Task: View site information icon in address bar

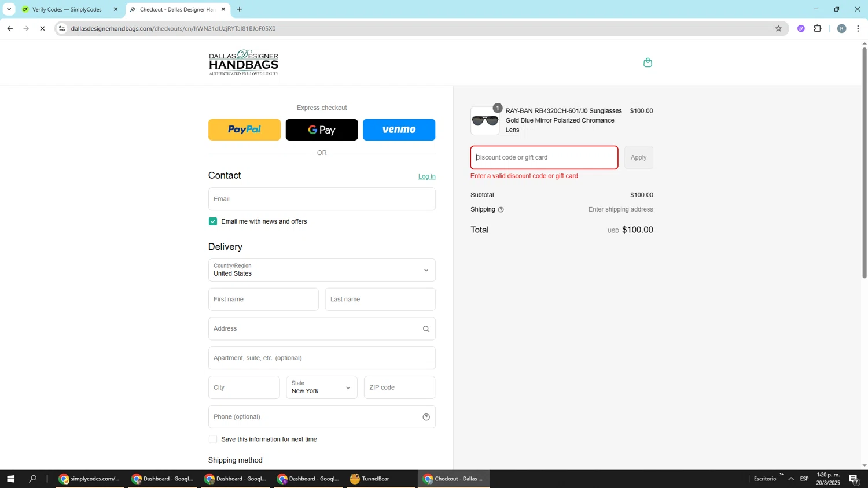Action: 62,28
